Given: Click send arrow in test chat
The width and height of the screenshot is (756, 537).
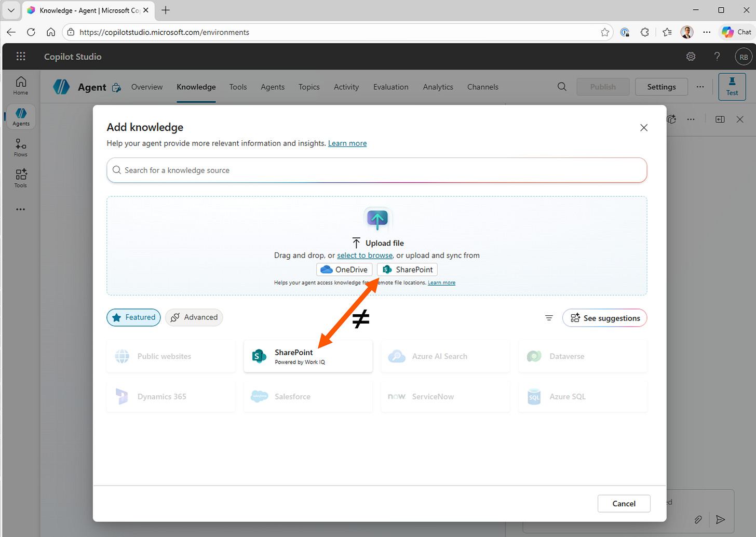Looking at the screenshot, I should click(720, 519).
